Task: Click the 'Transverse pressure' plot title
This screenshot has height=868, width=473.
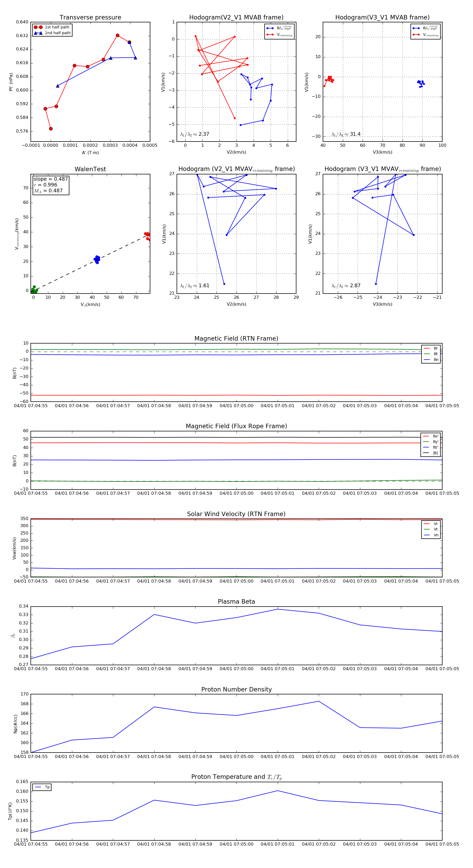Action: pos(90,18)
